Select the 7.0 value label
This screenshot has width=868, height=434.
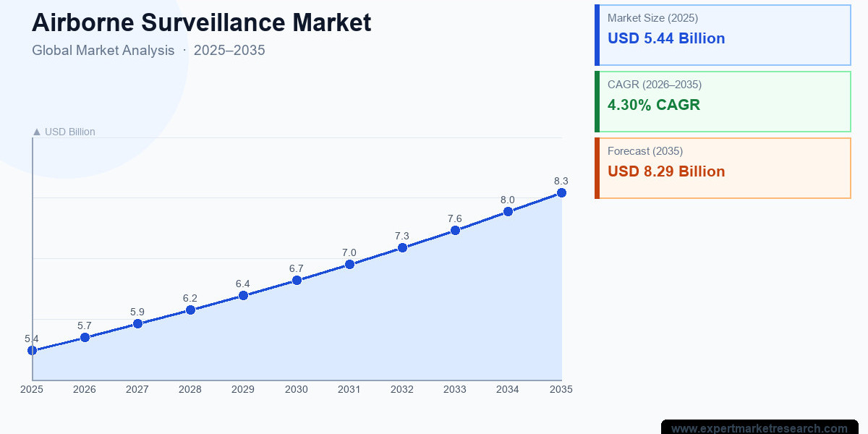[x=349, y=252]
